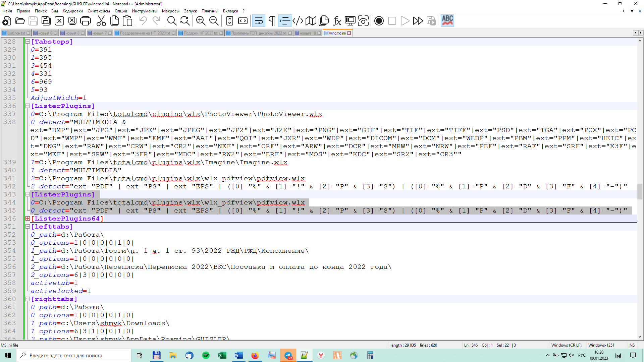Collapse the [Tabstops] section fold marker

pyautogui.click(x=28, y=42)
